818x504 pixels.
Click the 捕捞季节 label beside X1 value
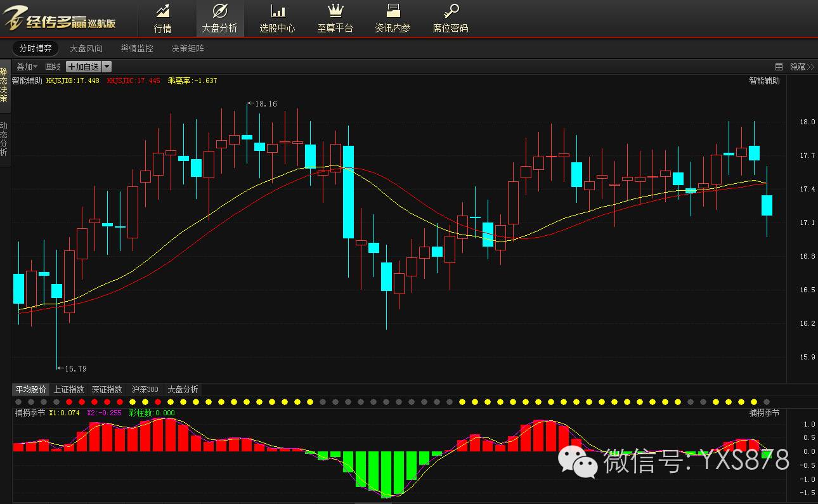(x=30, y=413)
